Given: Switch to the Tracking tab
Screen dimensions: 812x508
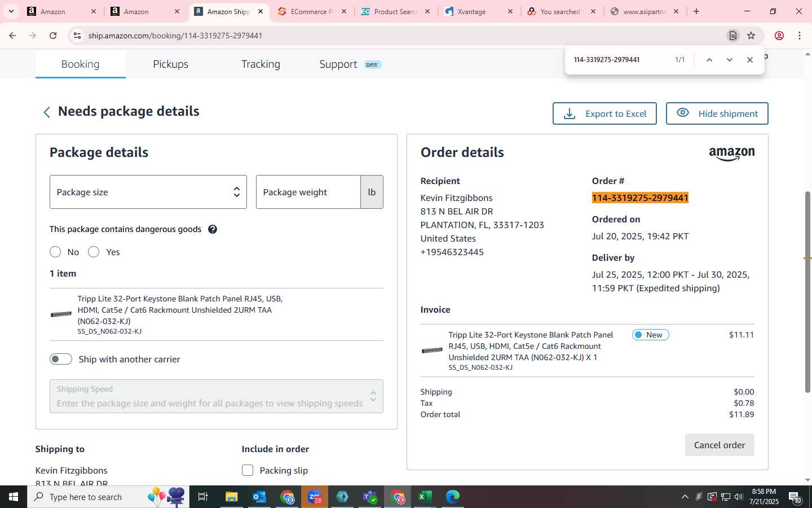Looking at the screenshot, I should [x=261, y=64].
